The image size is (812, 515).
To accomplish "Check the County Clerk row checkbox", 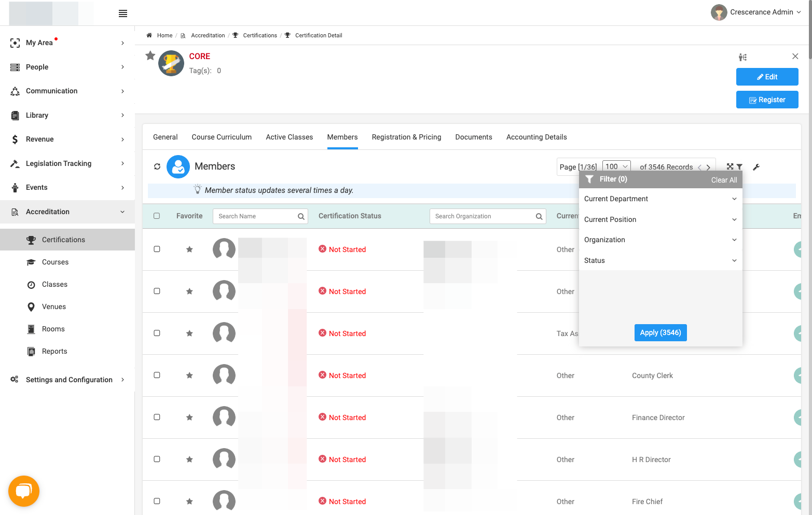I will [x=157, y=375].
